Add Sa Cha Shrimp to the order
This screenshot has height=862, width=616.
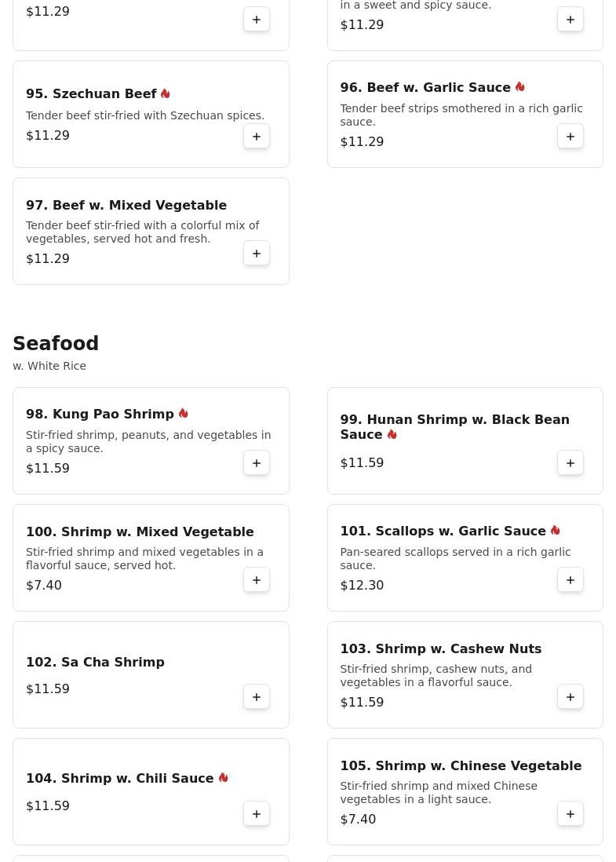pos(257,697)
